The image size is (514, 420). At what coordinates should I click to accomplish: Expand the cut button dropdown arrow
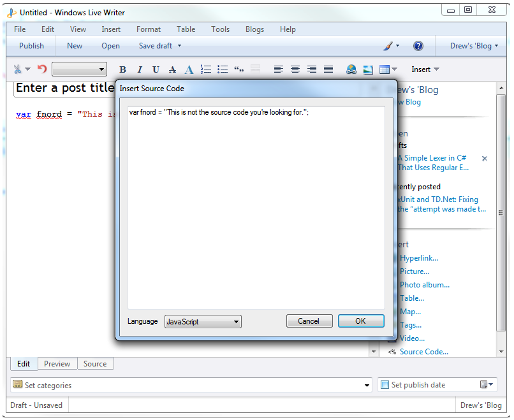(28, 69)
